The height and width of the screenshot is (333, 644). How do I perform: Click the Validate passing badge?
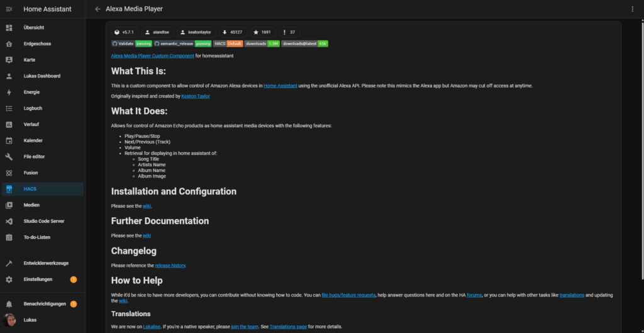click(x=132, y=43)
